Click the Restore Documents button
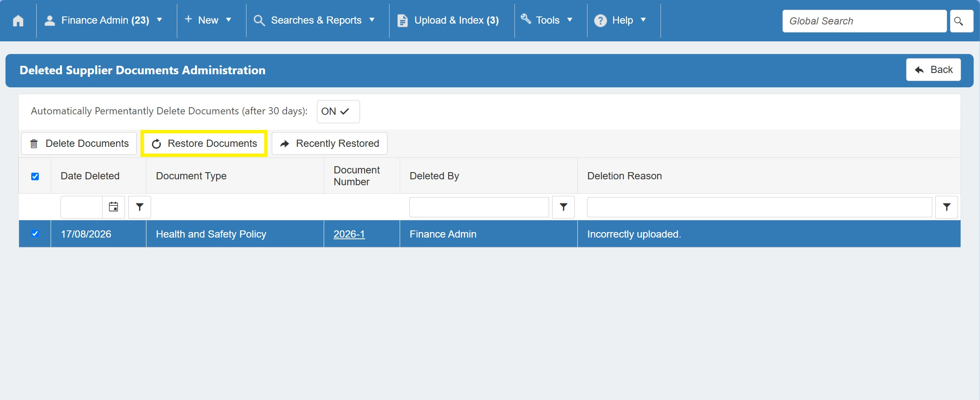This screenshot has width=980, height=400. 204,143
